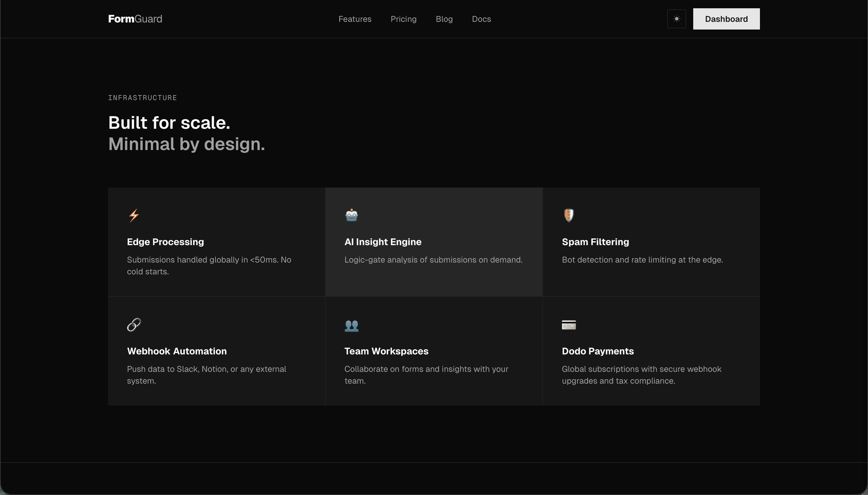
Task: Select the Edge Processing card
Action: click(x=216, y=242)
